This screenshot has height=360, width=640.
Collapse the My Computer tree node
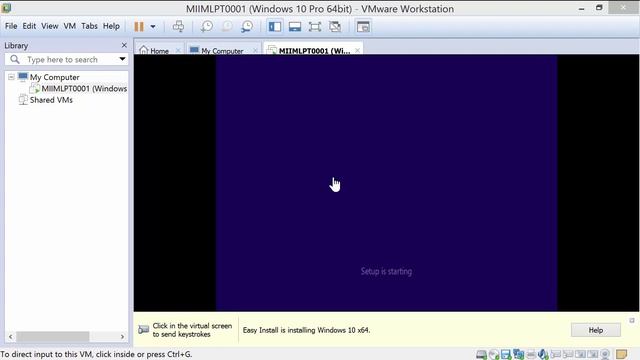(11, 77)
